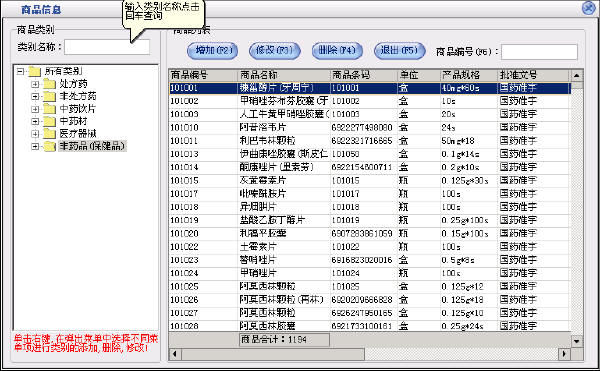The image size is (600, 371).
Task: Click the 处方药 folder icon
Action: (49, 84)
